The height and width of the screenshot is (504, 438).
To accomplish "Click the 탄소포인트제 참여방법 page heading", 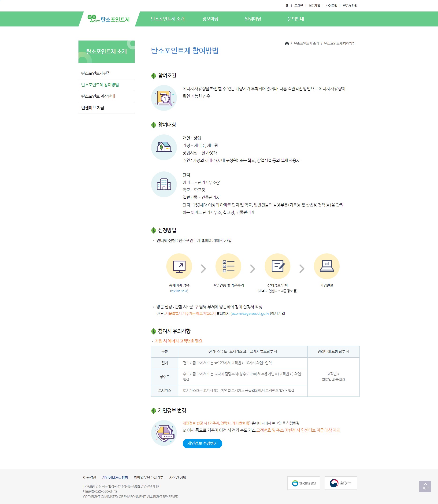I will pos(185,51).
